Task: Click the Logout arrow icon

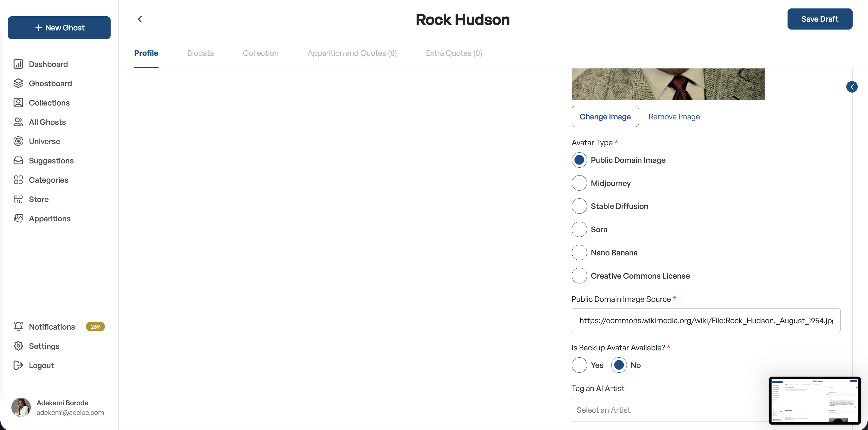Action: (x=18, y=365)
